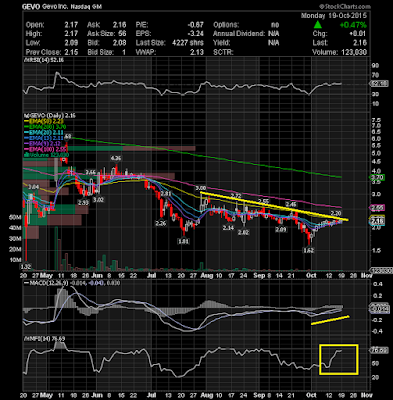
Task: Select the 2.72 price annotation
Action: click(x=236, y=196)
